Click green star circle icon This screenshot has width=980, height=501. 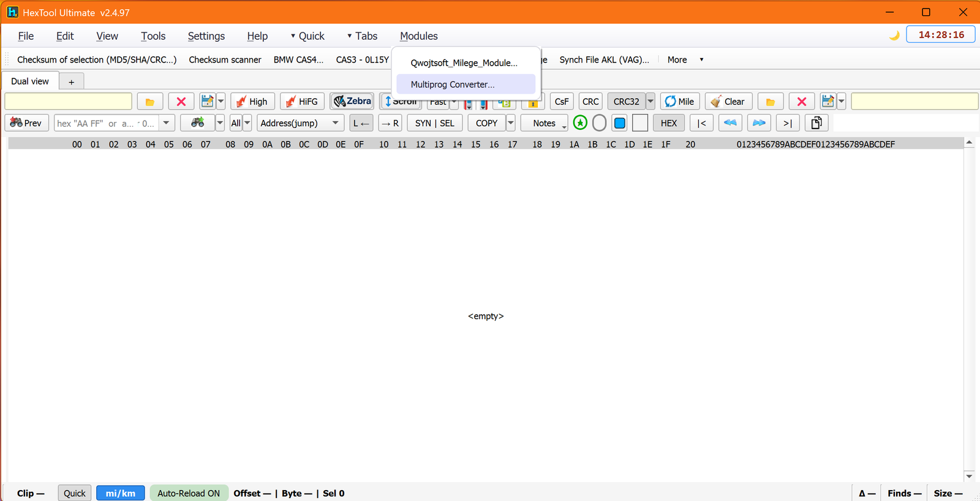580,123
